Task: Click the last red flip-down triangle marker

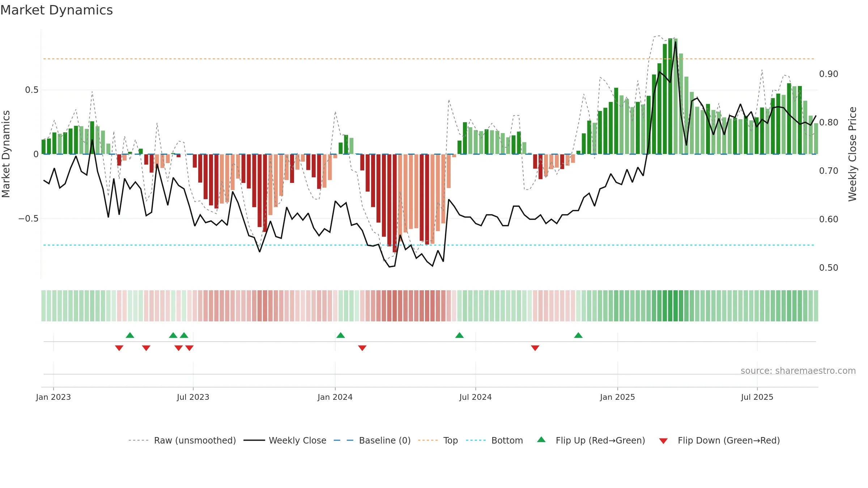Action: pyautogui.click(x=535, y=348)
